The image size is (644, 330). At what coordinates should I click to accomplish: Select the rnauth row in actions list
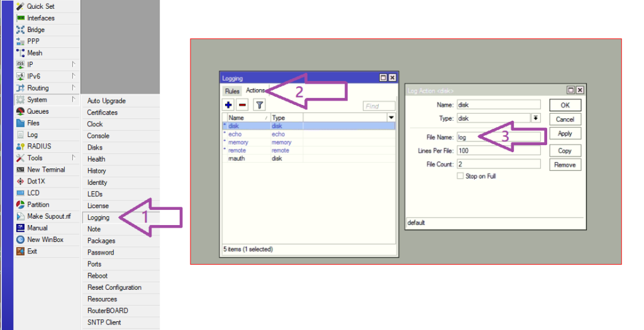click(238, 159)
